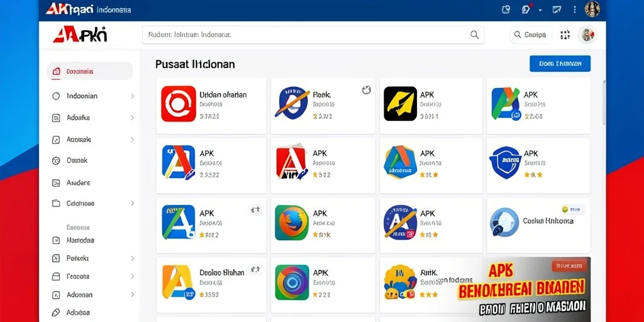Viewport: 644px width, 322px height.
Task: Click the small badge on the Reek card
Action: pyautogui.click(x=367, y=90)
